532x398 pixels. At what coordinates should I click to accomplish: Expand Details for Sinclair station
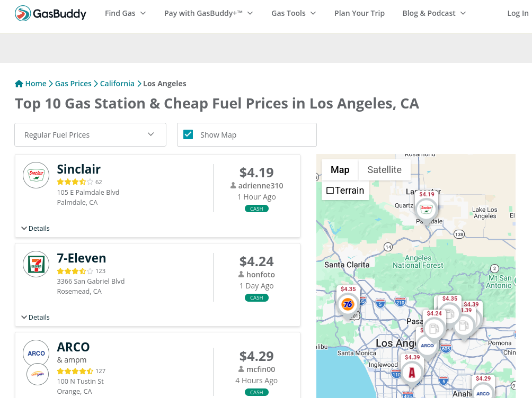(x=36, y=229)
